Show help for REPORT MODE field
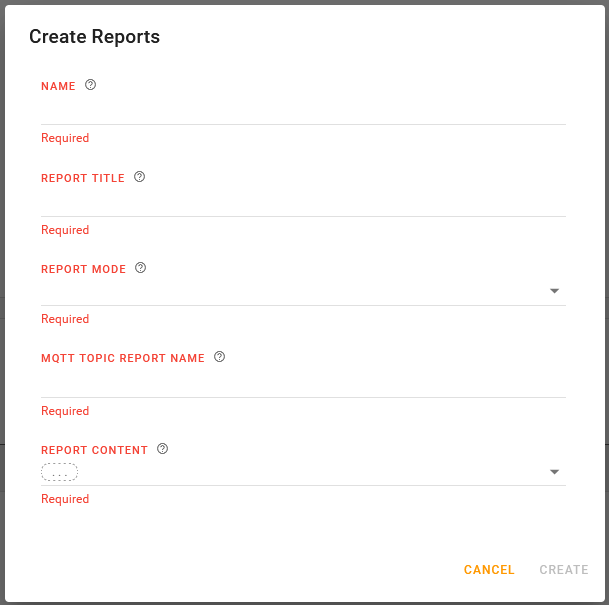Screen dimensions: 609x605 (141, 268)
